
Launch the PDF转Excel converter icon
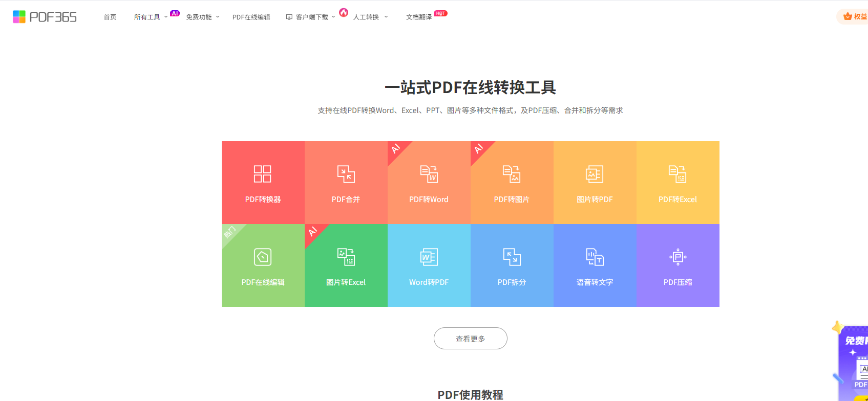point(678,174)
